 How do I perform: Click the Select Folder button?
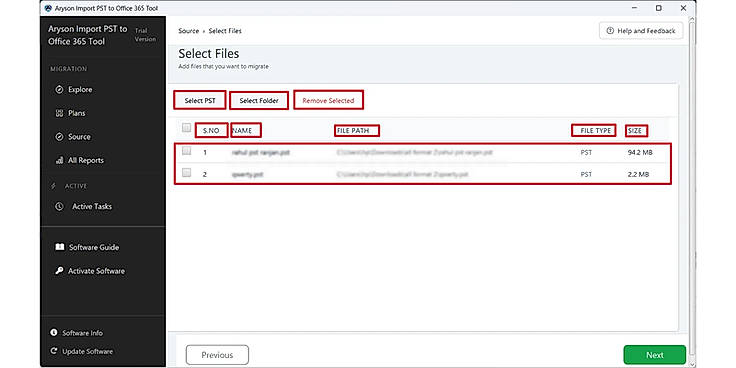[x=259, y=100]
